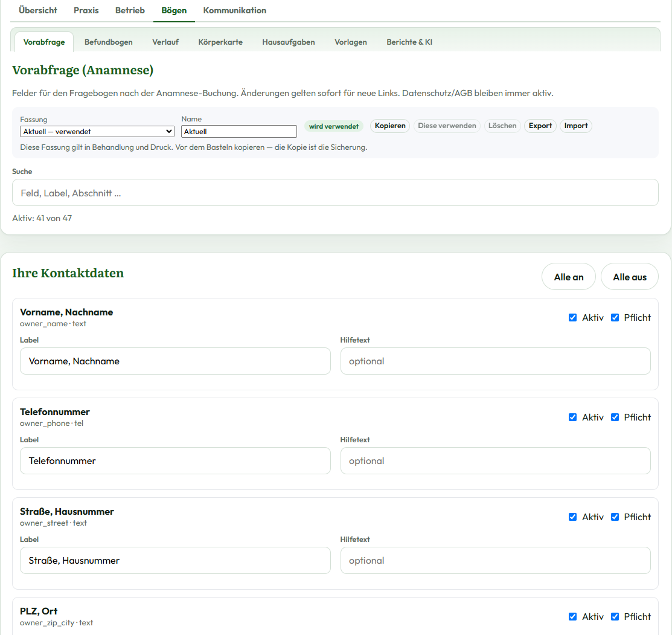The image size is (672, 635).
Task: Toggle Aktiv for Straße, Hausnummer
Action: pos(572,517)
